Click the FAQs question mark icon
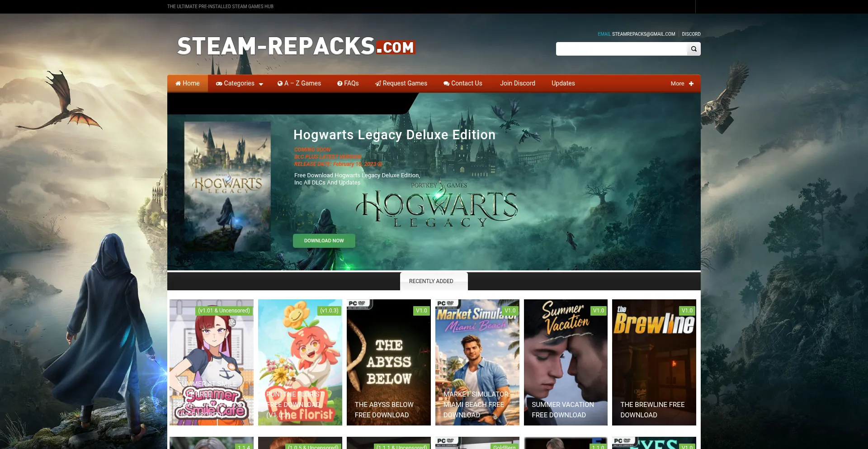The width and height of the screenshot is (868, 449). coord(340,84)
